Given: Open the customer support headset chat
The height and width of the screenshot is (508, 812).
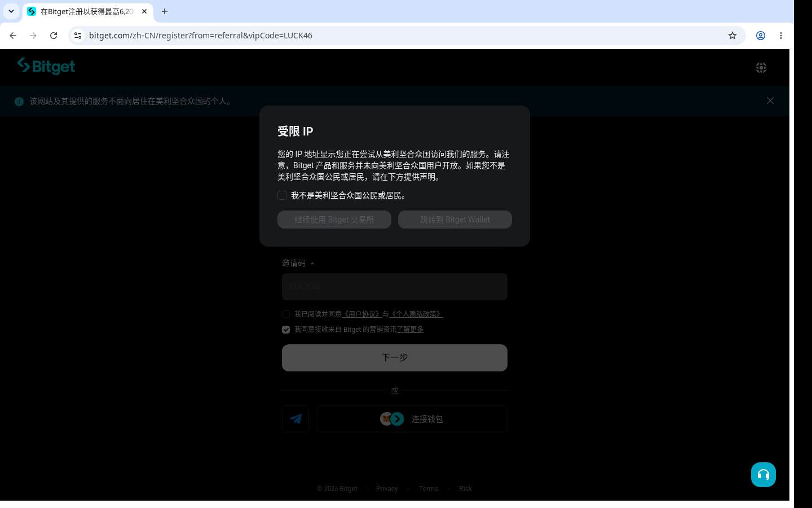Looking at the screenshot, I should click(764, 475).
